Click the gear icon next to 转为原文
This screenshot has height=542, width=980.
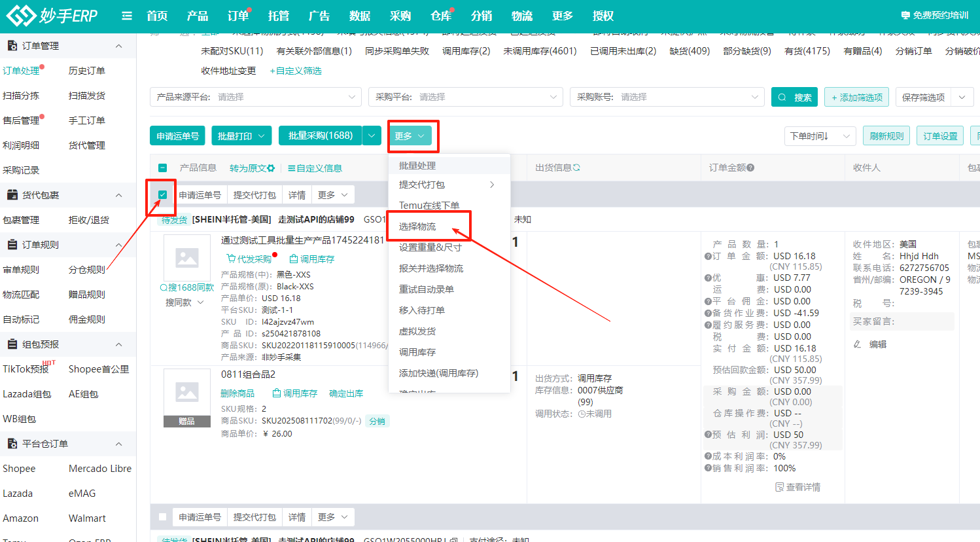[271, 168]
